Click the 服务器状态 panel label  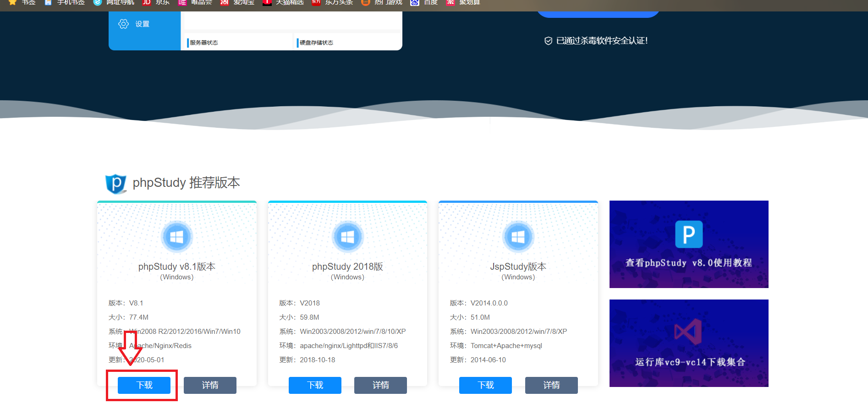coord(204,43)
